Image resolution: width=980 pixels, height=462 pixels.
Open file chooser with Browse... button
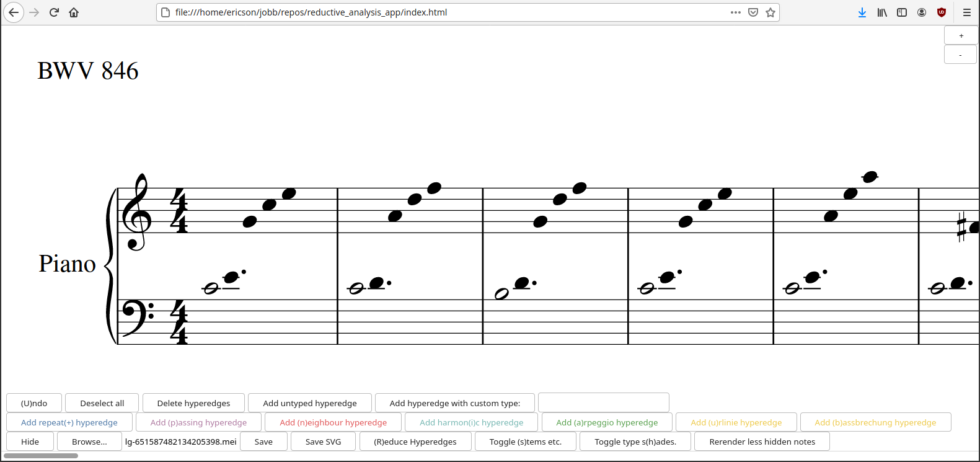point(89,442)
